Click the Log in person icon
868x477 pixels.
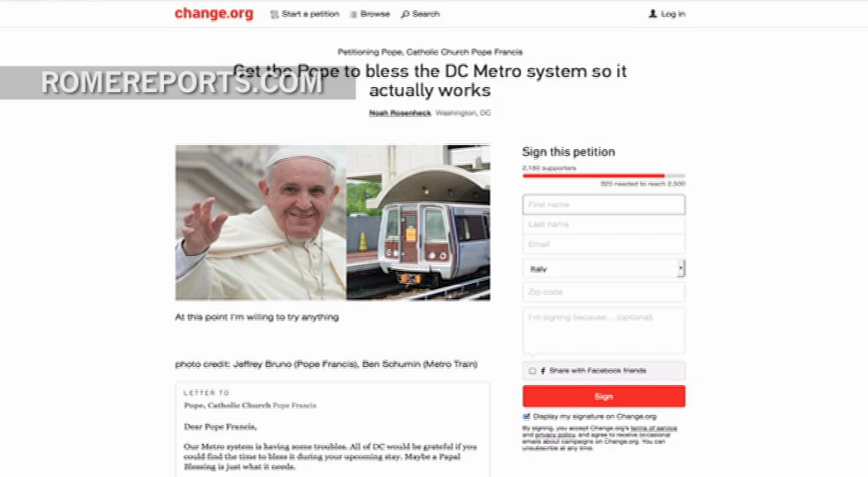pos(653,13)
